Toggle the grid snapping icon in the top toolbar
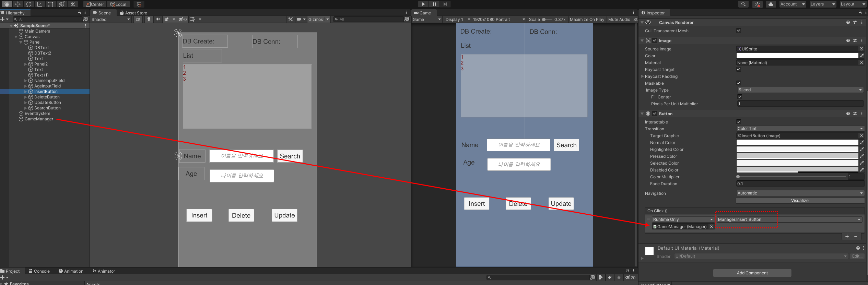The height and width of the screenshot is (285, 868). point(139,4)
